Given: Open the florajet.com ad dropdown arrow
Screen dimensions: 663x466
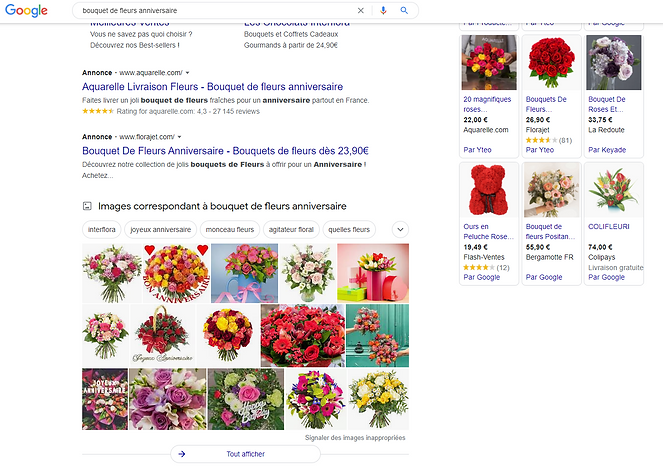Looking at the screenshot, I should tap(180, 137).
